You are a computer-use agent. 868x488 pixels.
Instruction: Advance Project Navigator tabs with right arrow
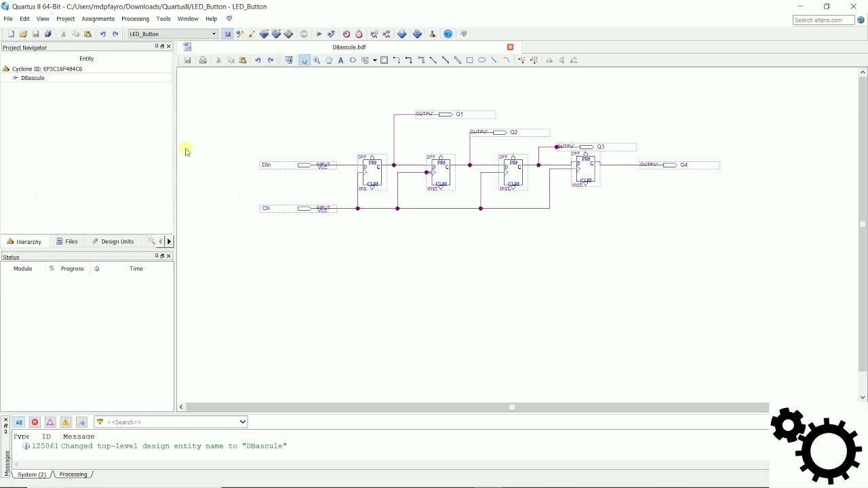coord(169,241)
